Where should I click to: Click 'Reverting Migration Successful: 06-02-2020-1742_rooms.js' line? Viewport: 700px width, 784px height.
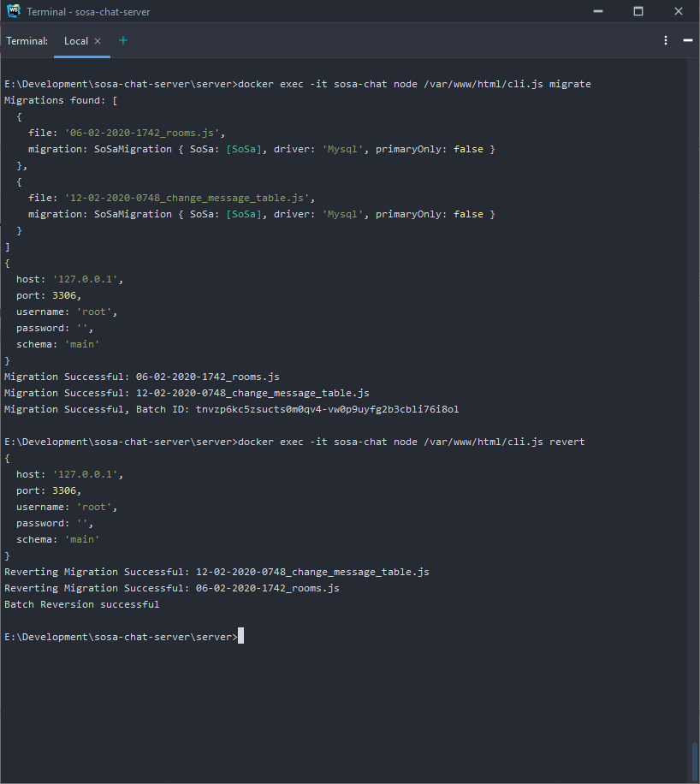[172, 589]
